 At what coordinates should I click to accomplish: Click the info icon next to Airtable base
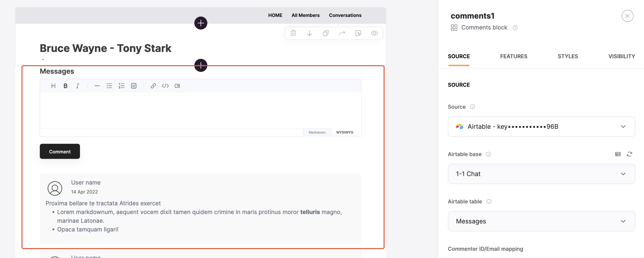[x=488, y=154]
